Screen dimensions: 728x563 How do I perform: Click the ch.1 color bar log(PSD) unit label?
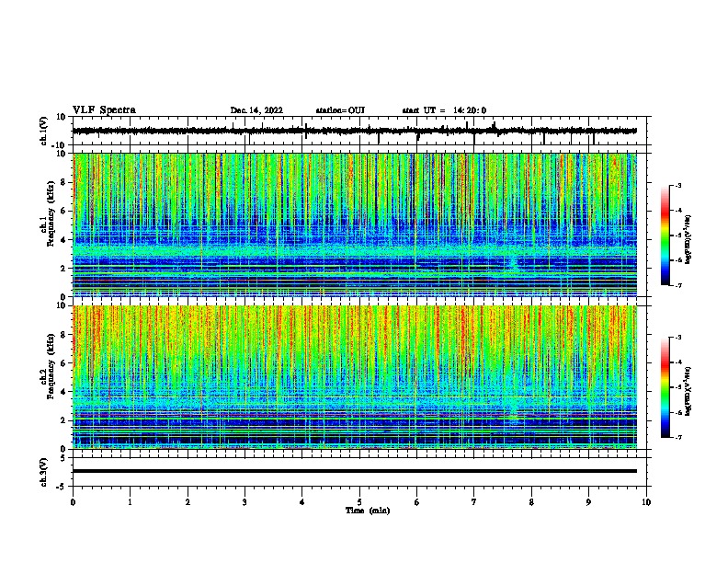(688, 239)
